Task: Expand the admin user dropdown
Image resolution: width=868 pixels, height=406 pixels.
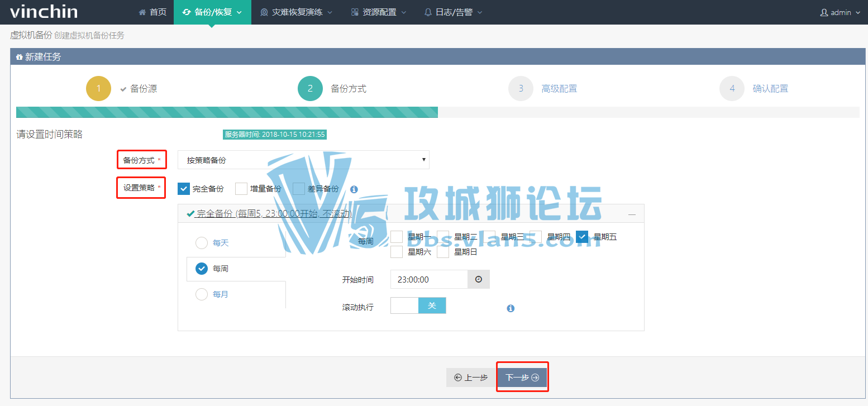Action: point(840,12)
